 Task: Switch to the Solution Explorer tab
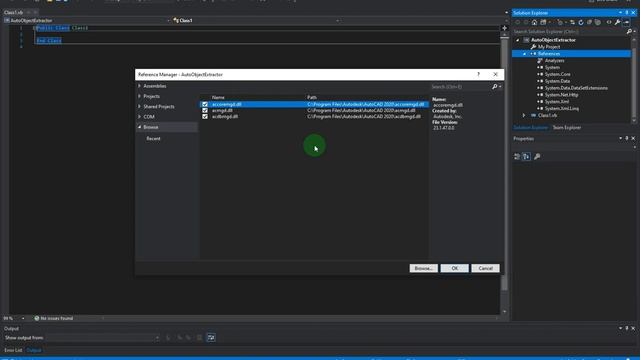(530, 127)
